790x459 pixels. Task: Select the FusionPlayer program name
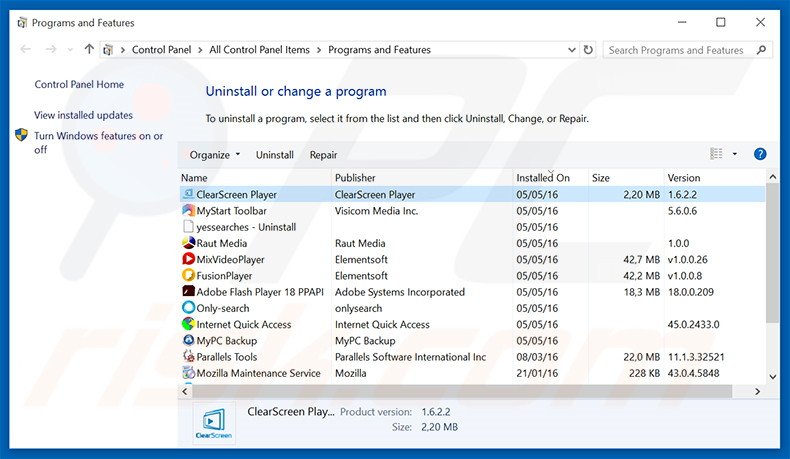click(x=224, y=276)
